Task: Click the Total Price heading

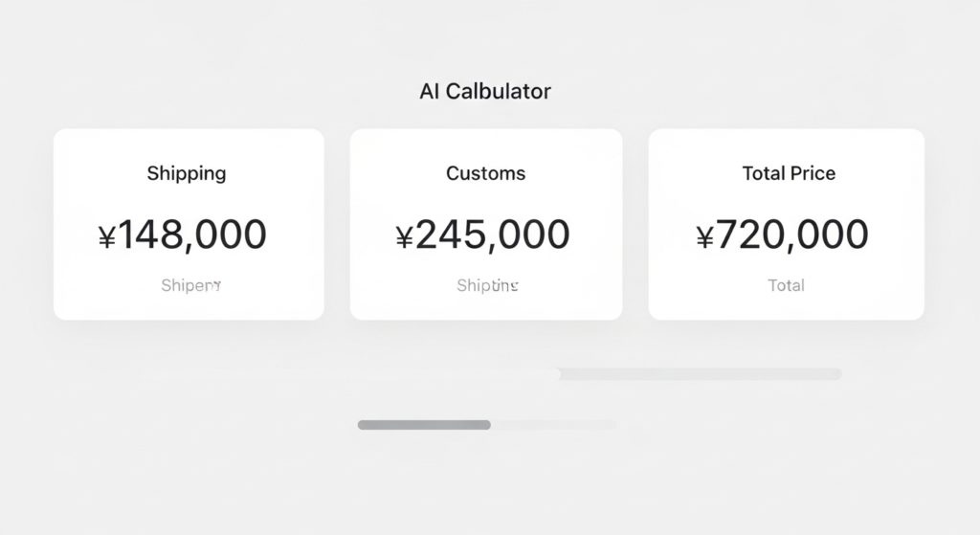Action: click(789, 173)
